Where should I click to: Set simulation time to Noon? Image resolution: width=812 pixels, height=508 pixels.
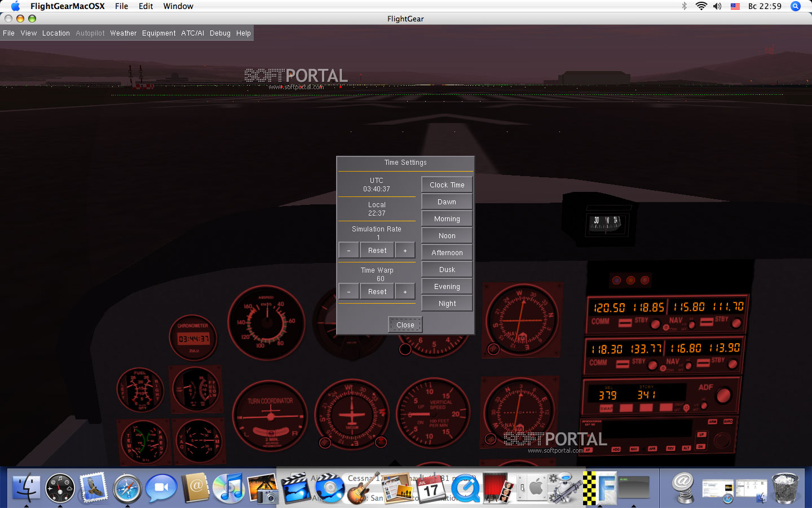pyautogui.click(x=447, y=235)
